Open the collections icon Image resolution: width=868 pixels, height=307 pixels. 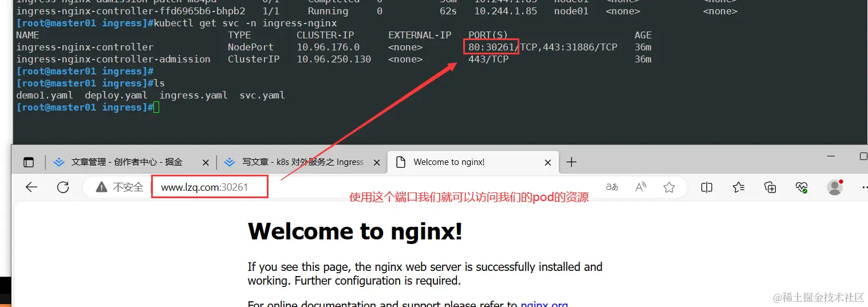pyautogui.click(x=770, y=187)
